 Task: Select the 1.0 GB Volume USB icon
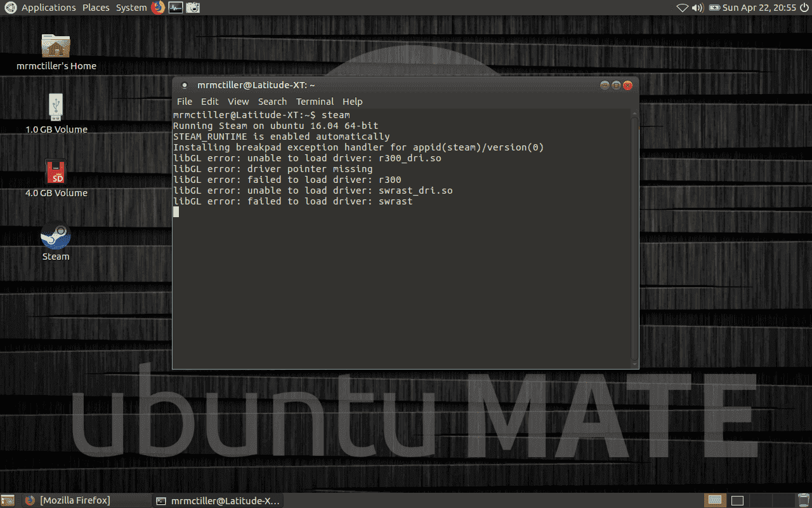click(56, 108)
